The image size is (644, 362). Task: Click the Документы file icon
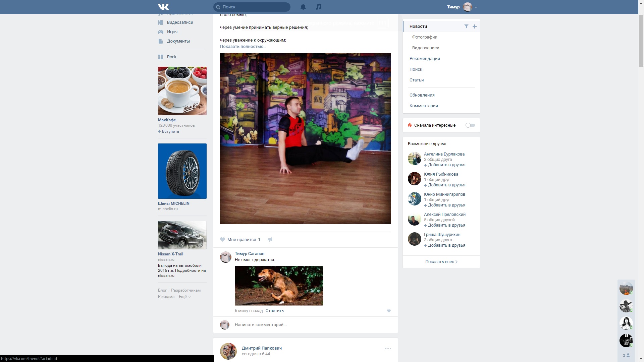point(161,41)
